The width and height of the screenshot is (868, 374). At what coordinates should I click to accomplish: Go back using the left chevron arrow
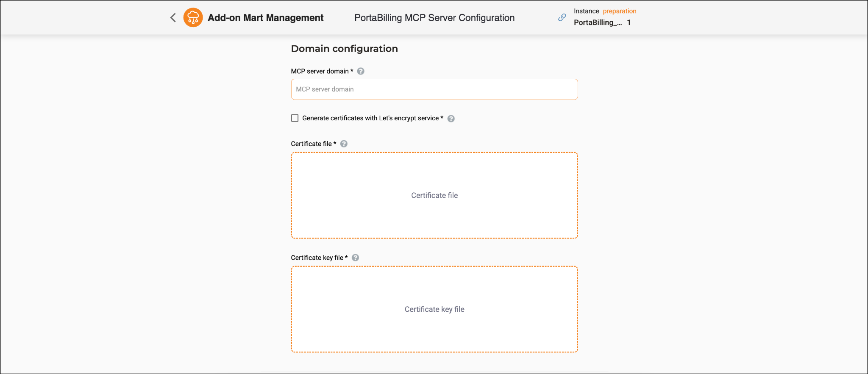click(x=173, y=17)
